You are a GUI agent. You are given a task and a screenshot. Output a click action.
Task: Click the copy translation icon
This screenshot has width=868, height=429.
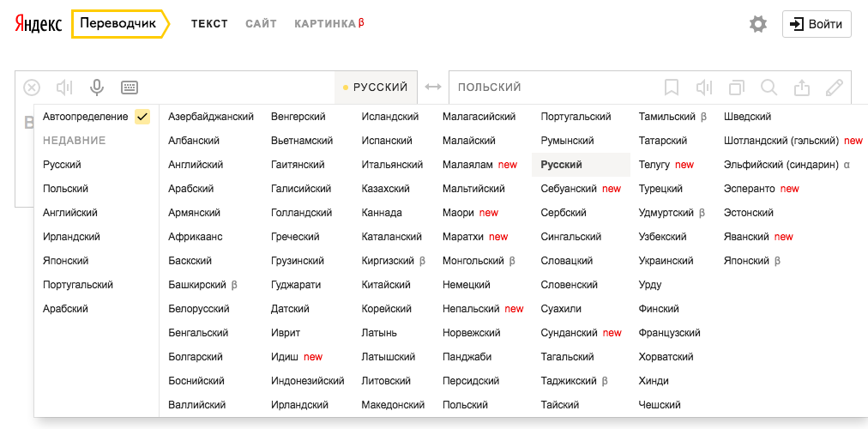736,87
